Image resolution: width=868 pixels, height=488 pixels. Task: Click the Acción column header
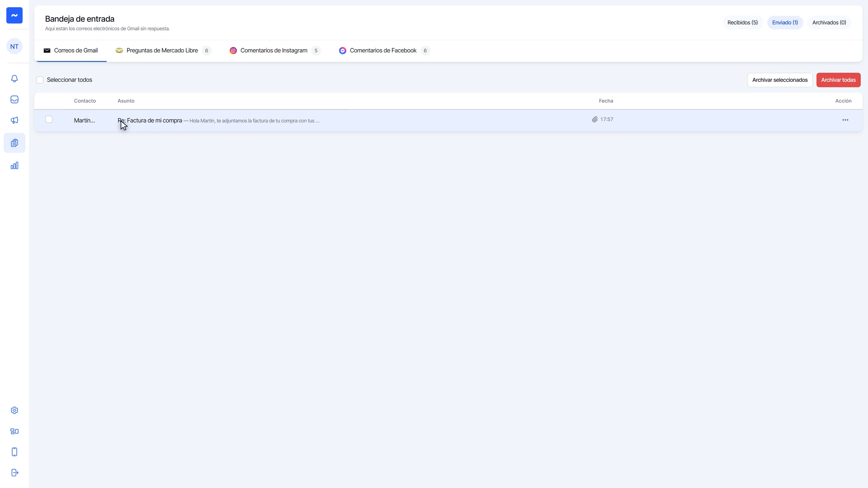tap(844, 101)
